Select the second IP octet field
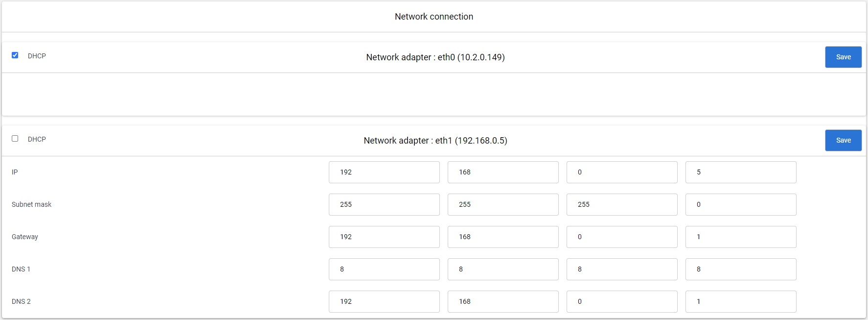Viewport: 868px width, 320px height. point(503,172)
